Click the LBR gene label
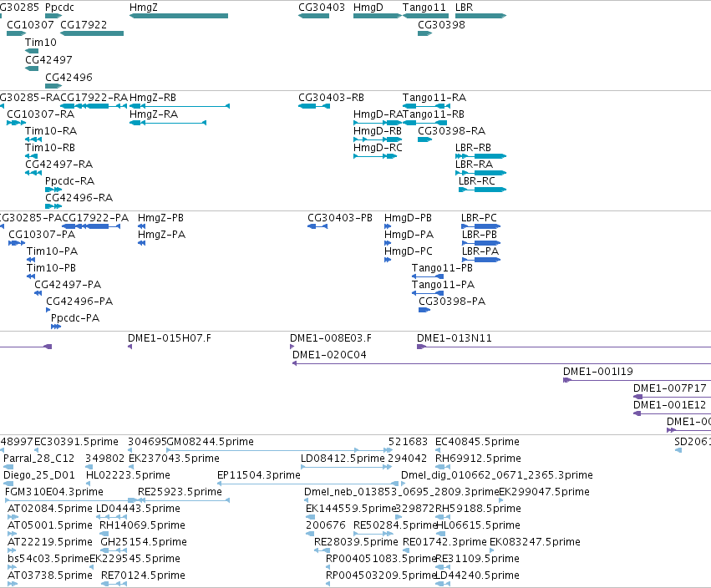The height and width of the screenshot is (588, 711). tap(464, 8)
